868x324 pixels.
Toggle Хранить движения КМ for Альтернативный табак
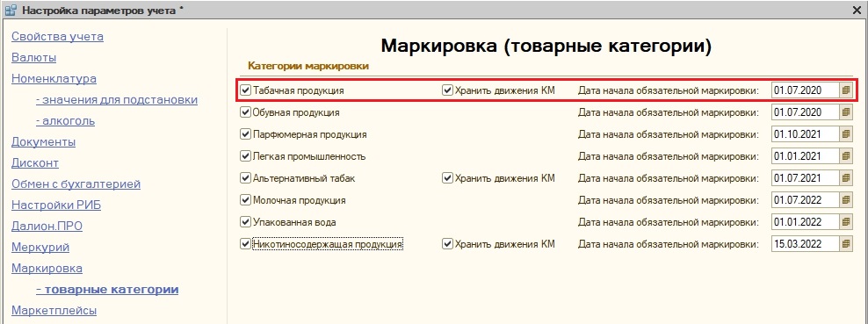point(447,178)
